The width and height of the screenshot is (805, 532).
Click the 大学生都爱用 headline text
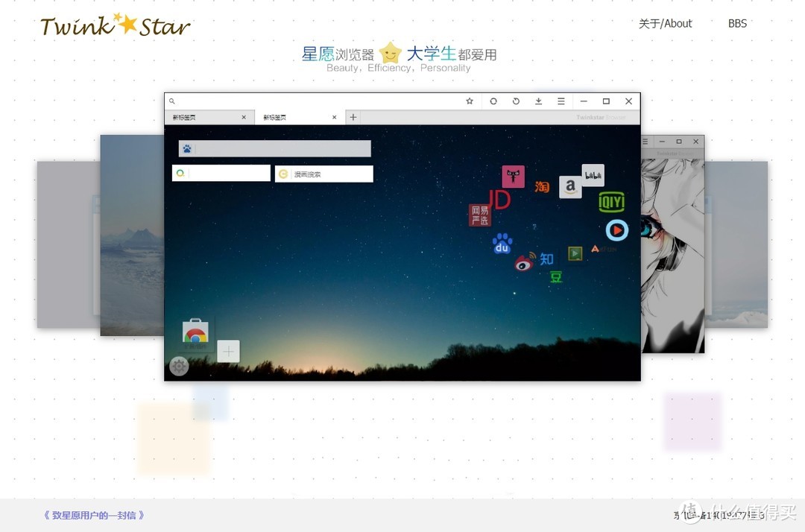coord(452,54)
